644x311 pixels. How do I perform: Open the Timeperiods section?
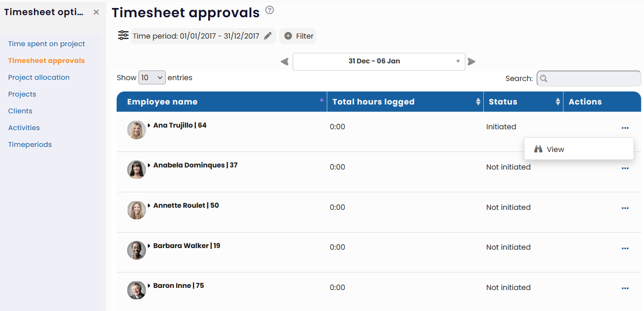point(30,144)
